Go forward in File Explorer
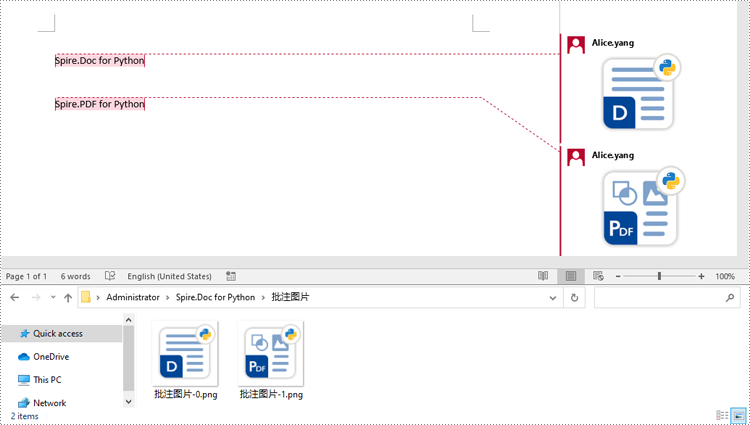Viewport: 750px width, 425px height. pyautogui.click(x=36, y=297)
